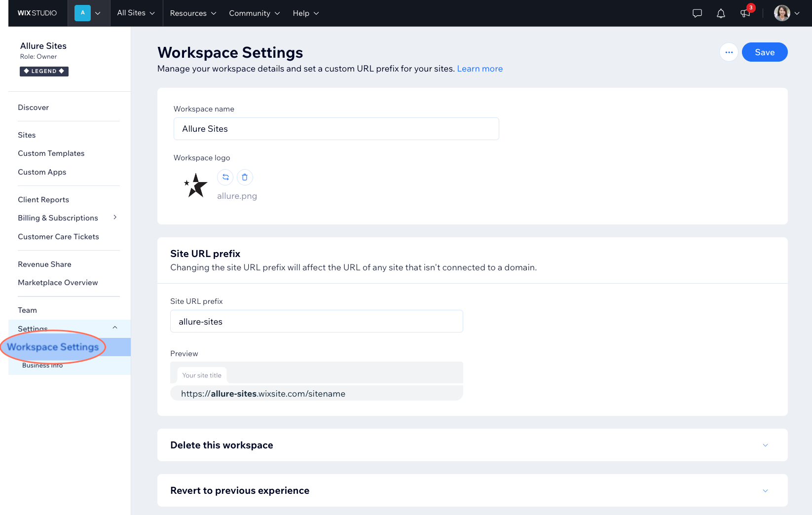Open Custom Templates page
This screenshot has width=812, height=515.
pos(51,153)
